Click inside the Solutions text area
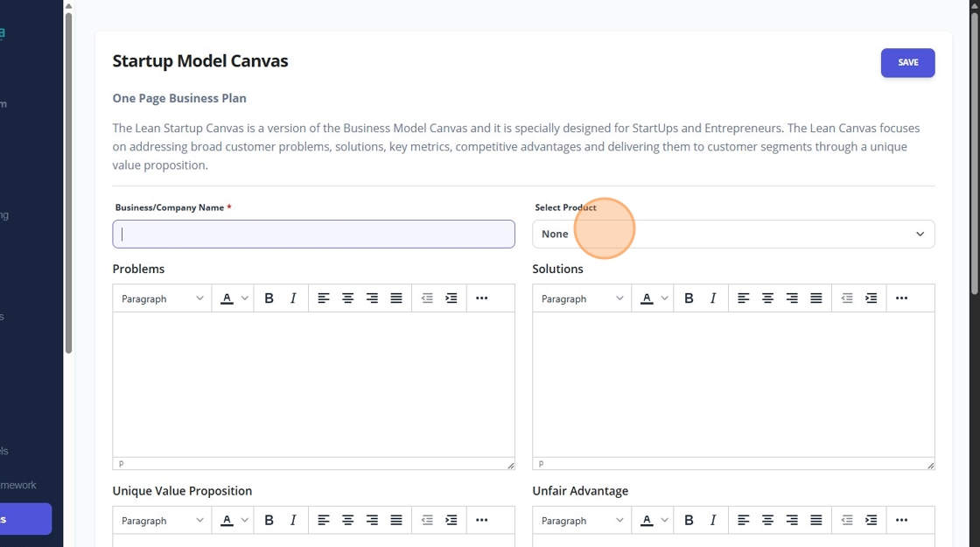 pyautogui.click(x=733, y=385)
